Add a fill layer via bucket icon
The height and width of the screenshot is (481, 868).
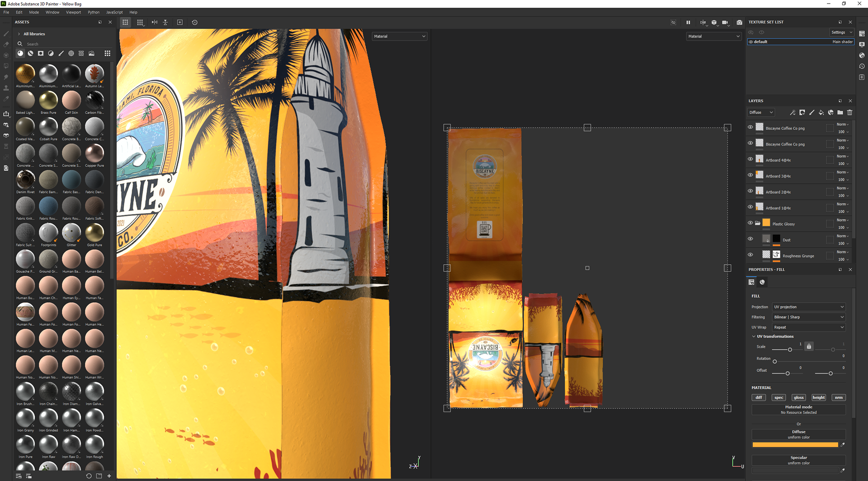point(821,112)
